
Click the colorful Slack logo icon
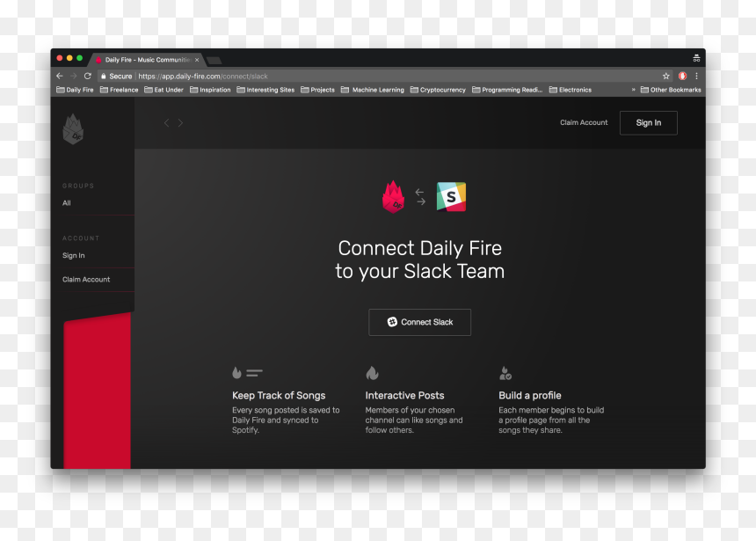(x=451, y=196)
